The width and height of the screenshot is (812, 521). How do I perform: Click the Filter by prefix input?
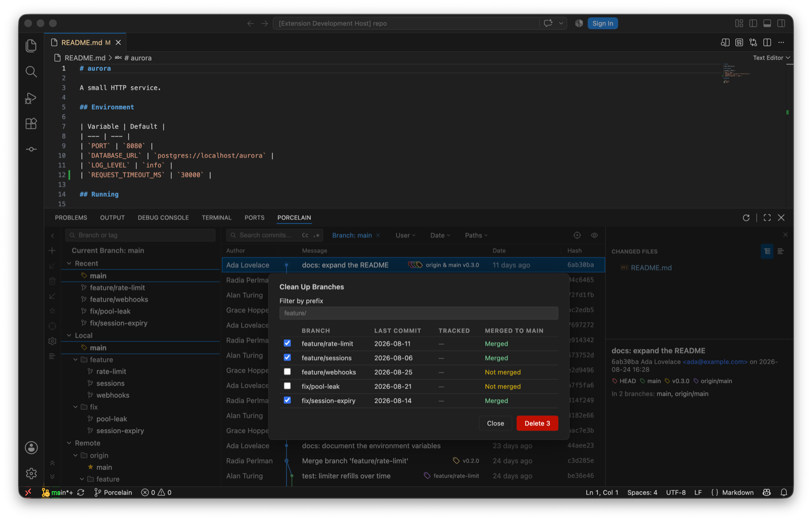tap(419, 313)
